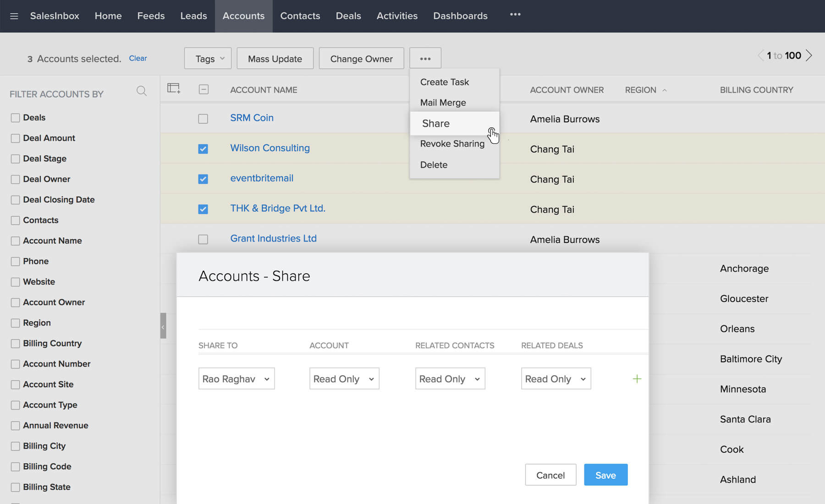The image size is (825, 504).
Task: Select the SRM Coin row checkbox
Action: [203, 119]
